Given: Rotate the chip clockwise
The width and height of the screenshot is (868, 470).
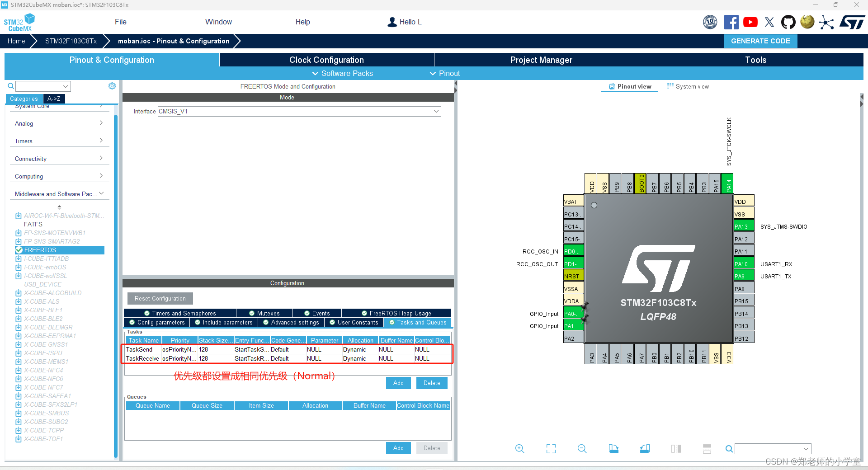Looking at the screenshot, I should pyautogui.click(x=613, y=449).
